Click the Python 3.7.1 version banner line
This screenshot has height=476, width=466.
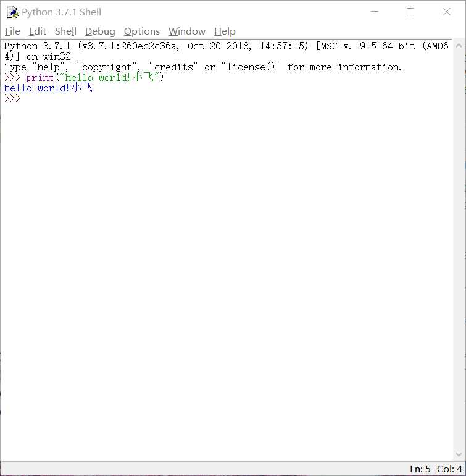[226, 46]
